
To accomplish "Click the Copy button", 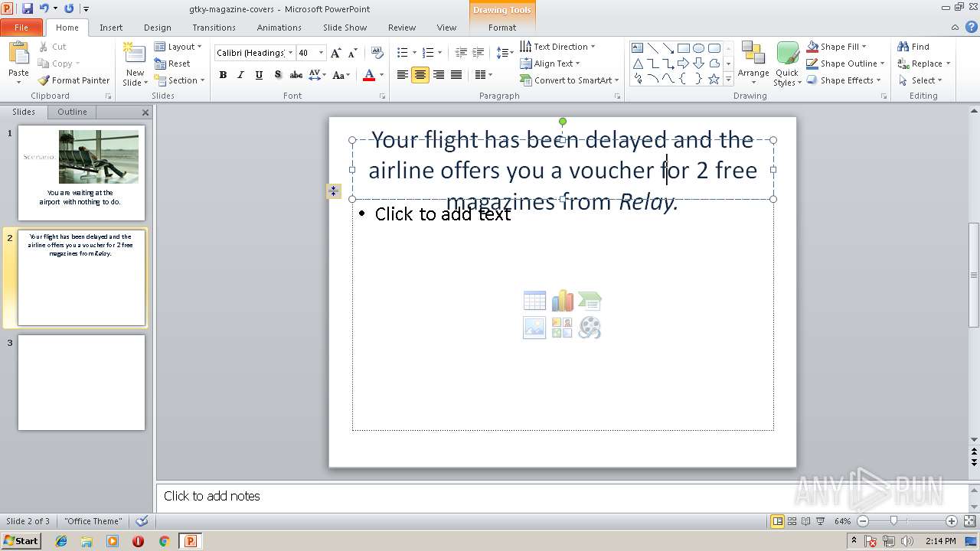I will coord(58,64).
